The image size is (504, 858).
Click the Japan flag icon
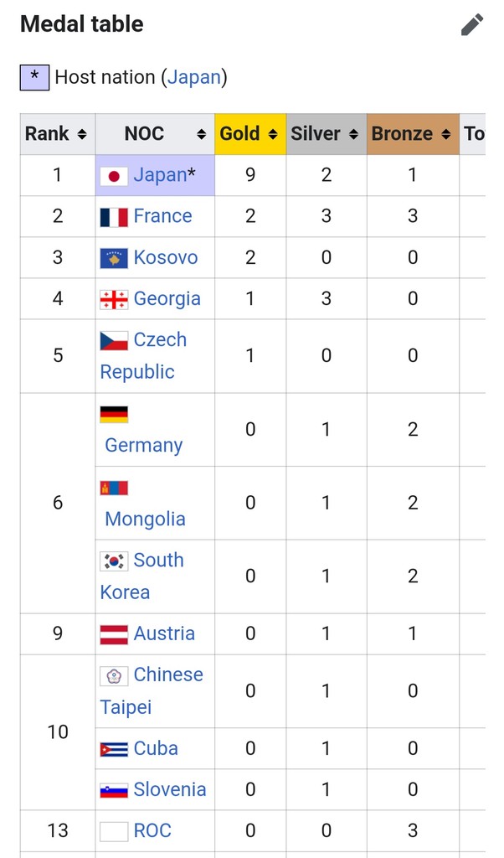[114, 176]
